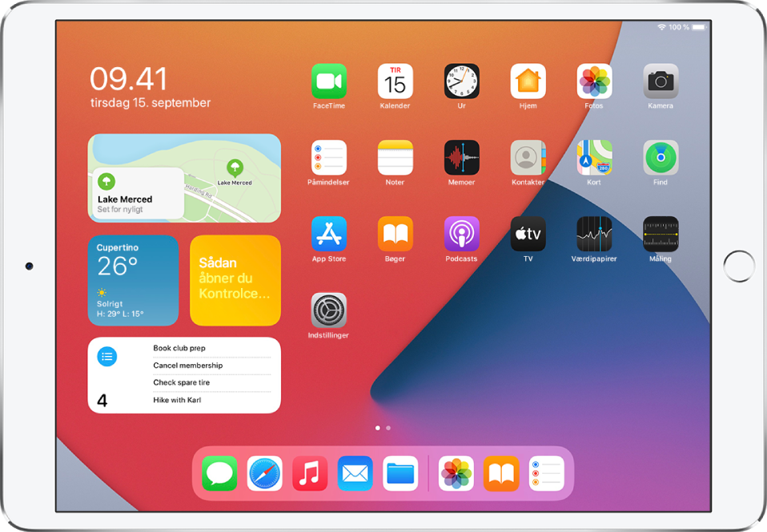The width and height of the screenshot is (767, 532).
Task: Tap the 09.41 clock text
Action: pyautogui.click(x=129, y=78)
